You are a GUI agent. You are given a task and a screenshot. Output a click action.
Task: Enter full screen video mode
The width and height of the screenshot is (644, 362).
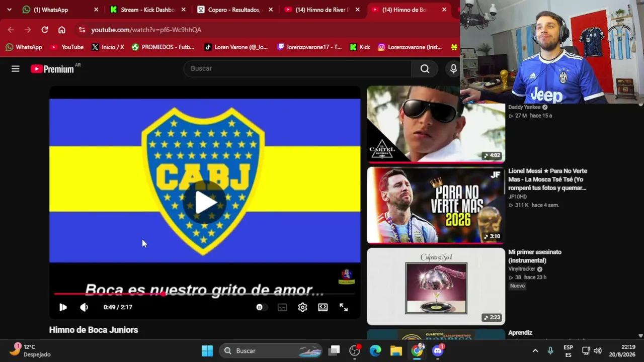coord(344,307)
